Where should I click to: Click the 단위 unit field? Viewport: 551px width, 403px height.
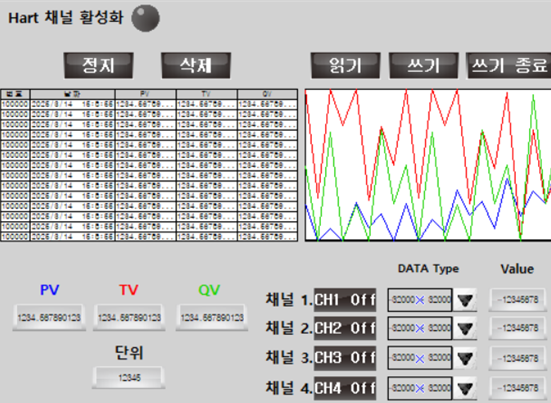[x=129, y=378]
